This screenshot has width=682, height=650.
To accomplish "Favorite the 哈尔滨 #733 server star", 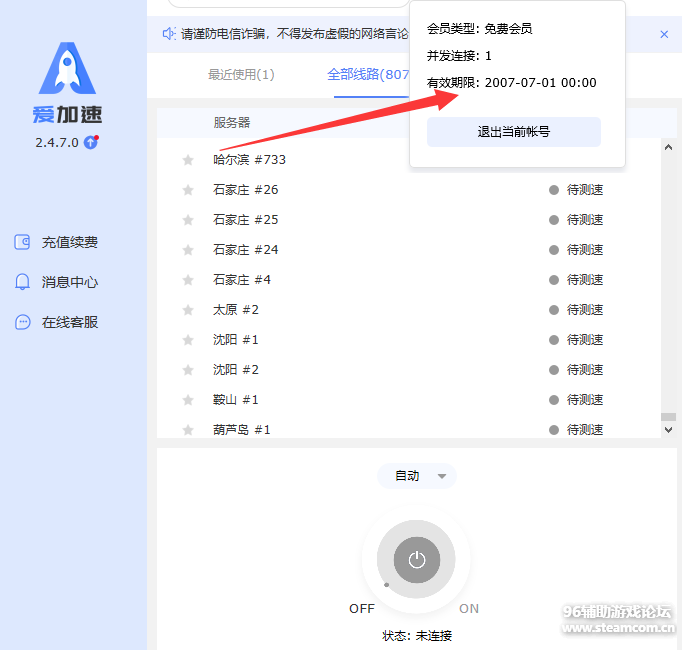I will [188, 160].
